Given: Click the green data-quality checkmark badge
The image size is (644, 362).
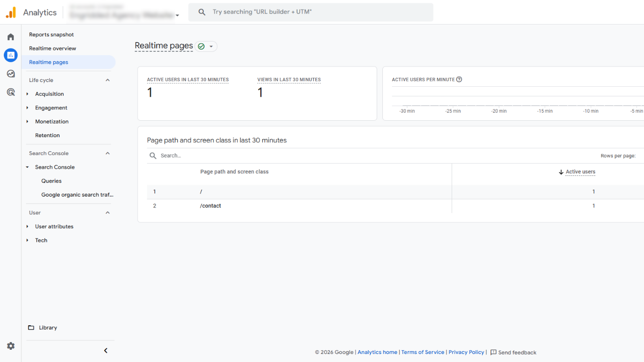Looking at the screenshot, I should click(x=201, y=46).
